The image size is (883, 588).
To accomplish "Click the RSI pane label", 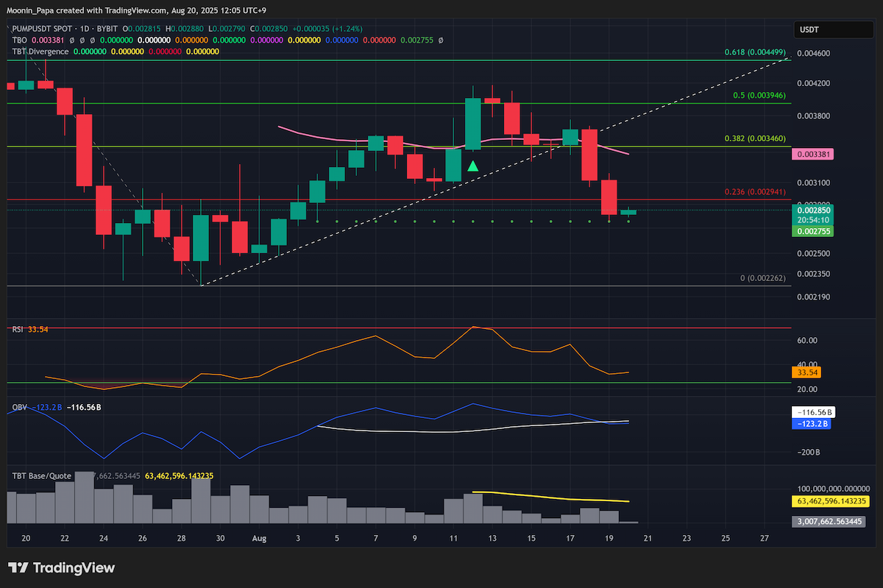I will 18,330.
